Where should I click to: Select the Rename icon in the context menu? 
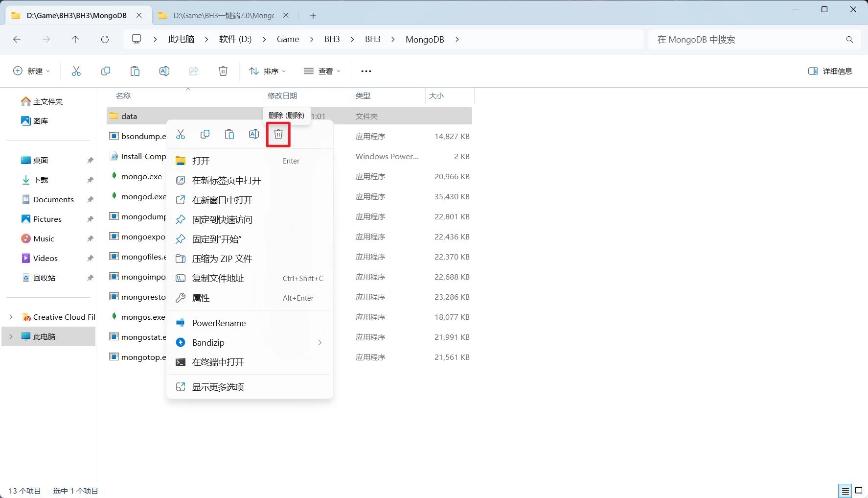coord(253,134)
